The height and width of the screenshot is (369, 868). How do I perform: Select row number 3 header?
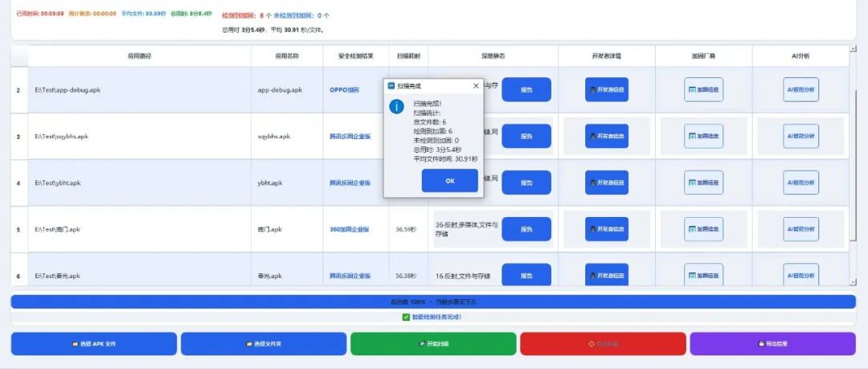[19, 137]
